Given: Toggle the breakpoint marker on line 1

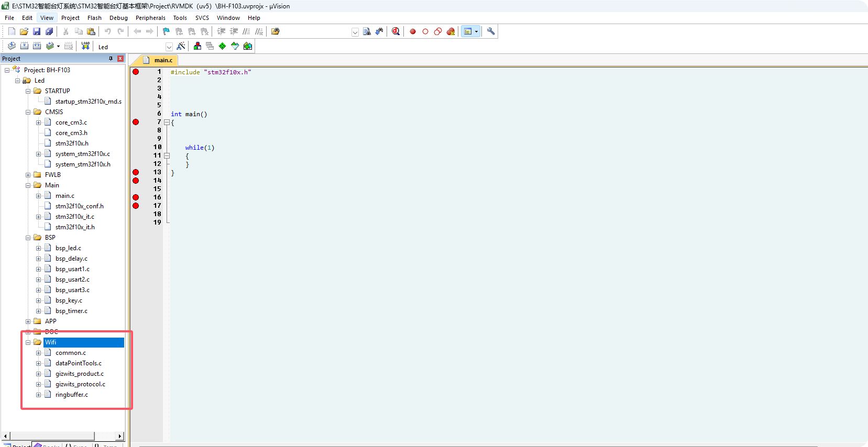Looking at the screenshot, I should point(136,72).
